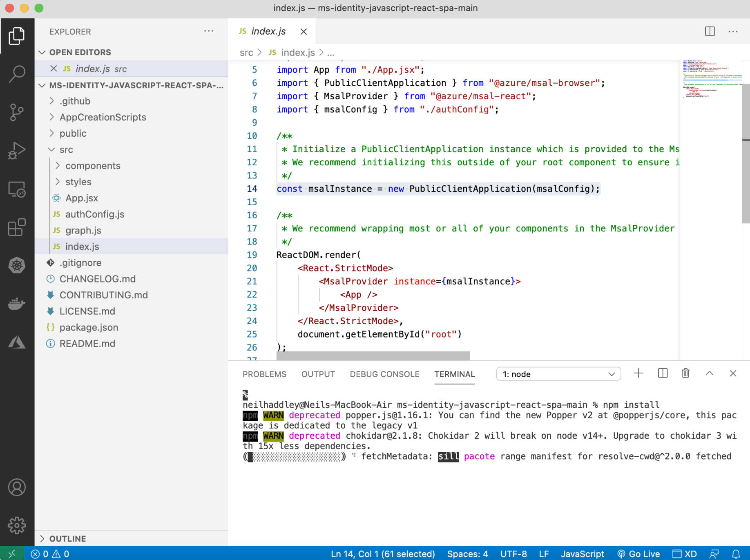Switch to the DEBUG CONSOLE tab
The height and width of the screenshot is (560, 750).
[384, 374]
